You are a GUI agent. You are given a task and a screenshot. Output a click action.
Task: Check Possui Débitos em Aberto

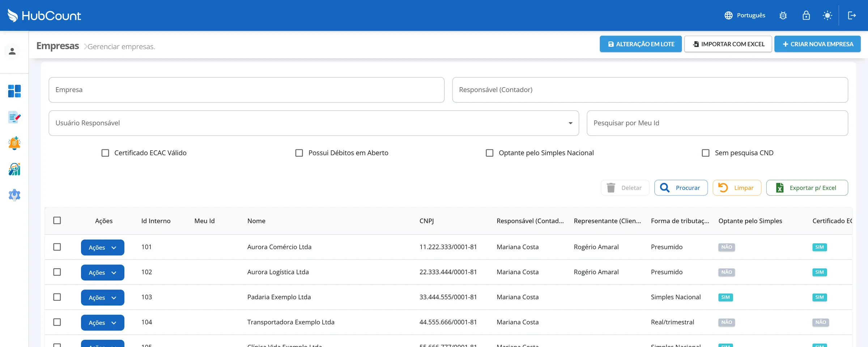click(x=299, y=153)
